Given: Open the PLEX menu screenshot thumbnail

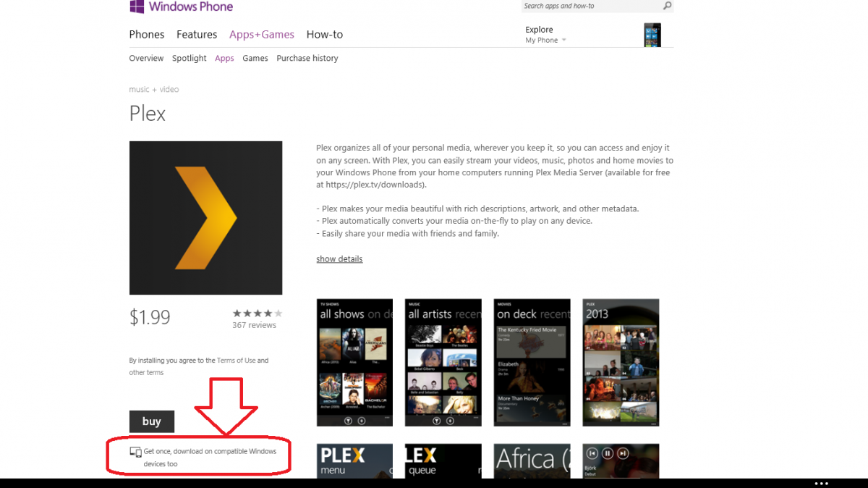Looking at the screenshot, I should (x=355, y=460).
